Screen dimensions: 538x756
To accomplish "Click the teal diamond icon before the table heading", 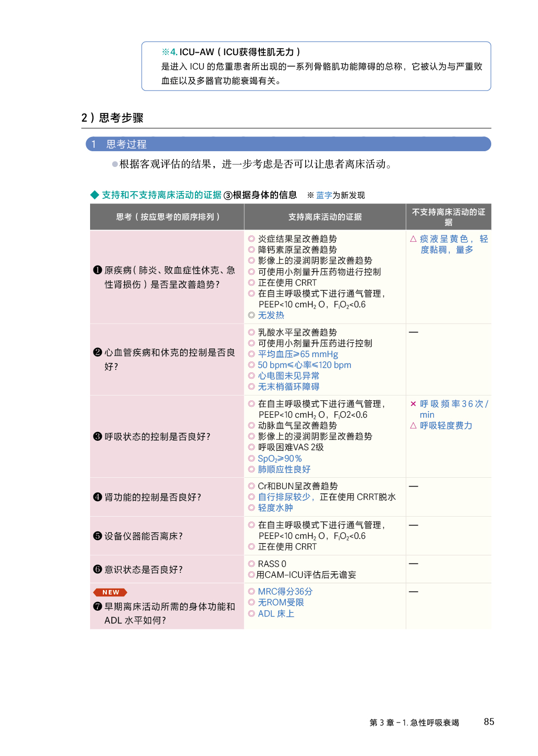I will (95, 195).
